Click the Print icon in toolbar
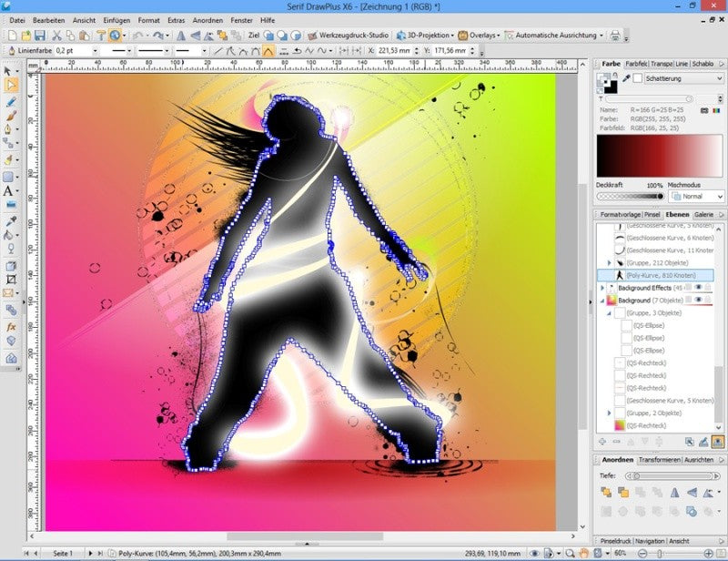The image size is (728, 561). pyautogui.click(x=615, y=36)
